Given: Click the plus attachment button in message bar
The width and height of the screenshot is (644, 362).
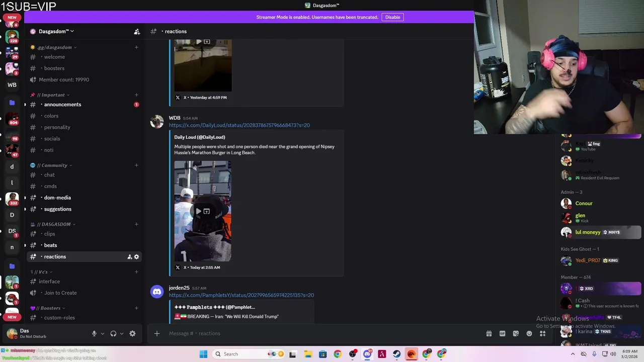Looking at the screenshot, I should point(157,333).
